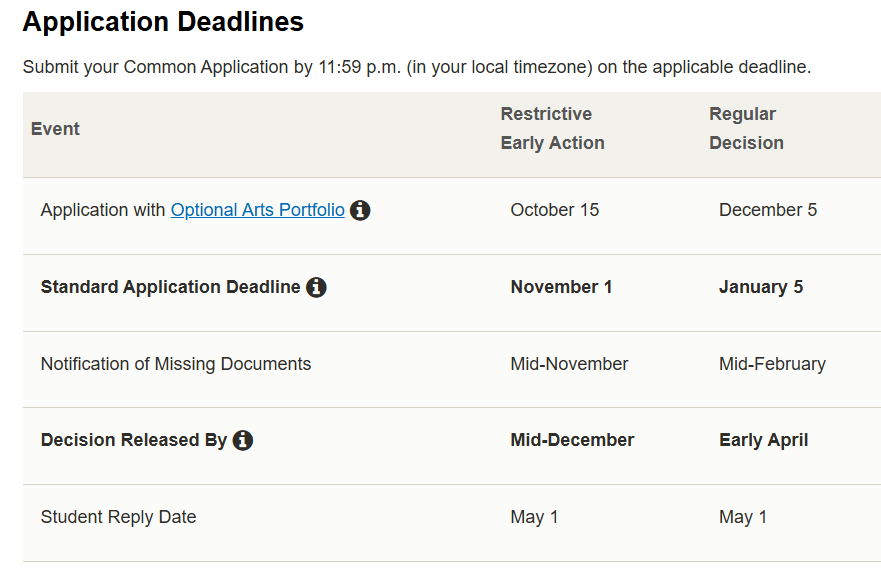This screenshot has height=573, width=881.
Task: Select the Regular Decision column header
Action: click(x=746, y=129)
